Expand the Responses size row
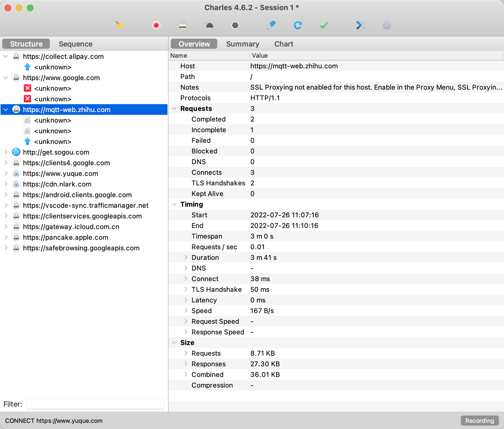The image size is (504, 429). (x=186, y=364)
